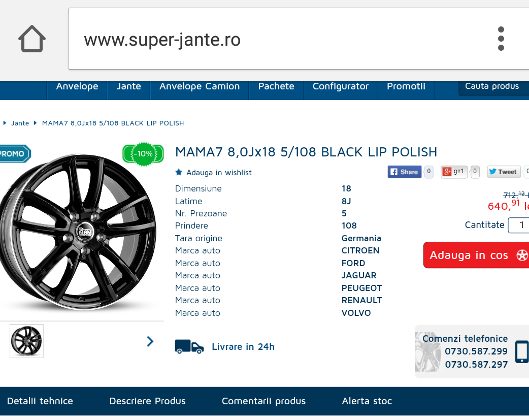This screenshot has width=529, height=420.
Task: Click the mobile phone icon
Action: pyautogui.click(x=522, y=352)
